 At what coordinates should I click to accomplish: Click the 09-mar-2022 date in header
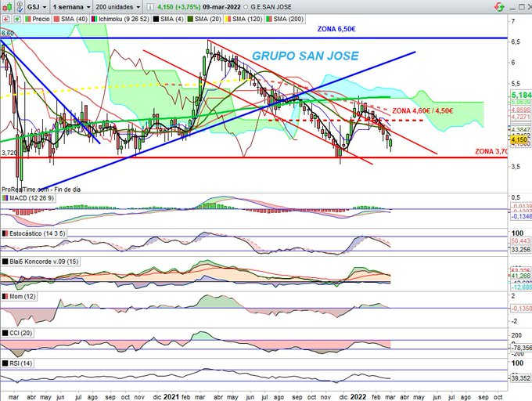click(222, 7)
